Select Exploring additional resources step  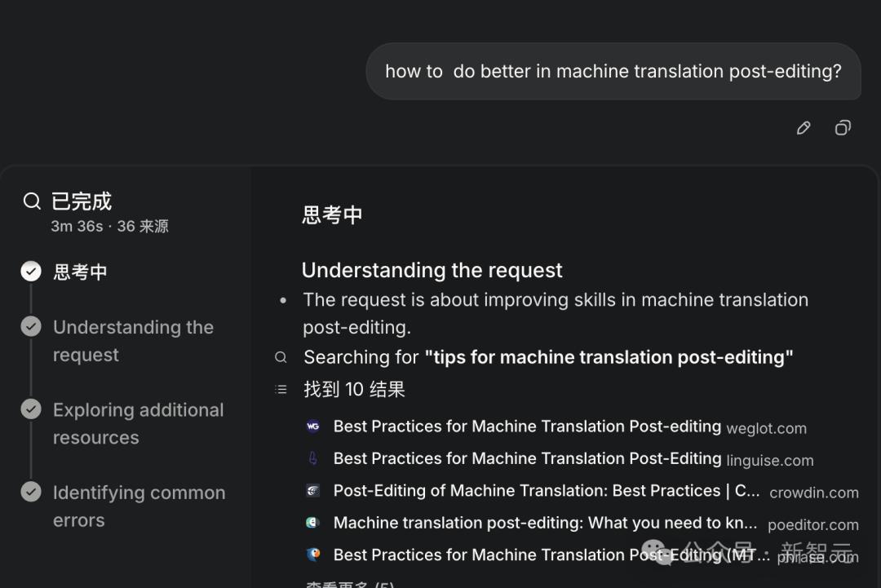(138, 423)
